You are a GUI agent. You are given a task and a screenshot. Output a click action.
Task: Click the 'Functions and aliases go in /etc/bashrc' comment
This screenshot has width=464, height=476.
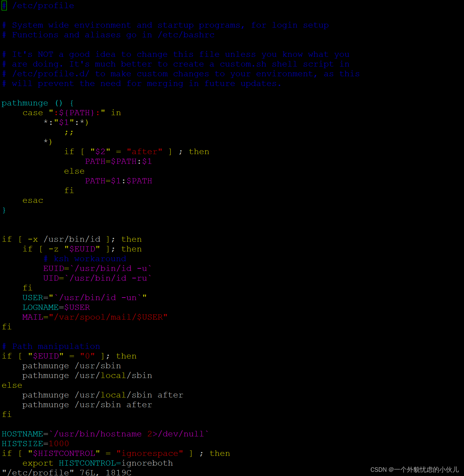108,35
